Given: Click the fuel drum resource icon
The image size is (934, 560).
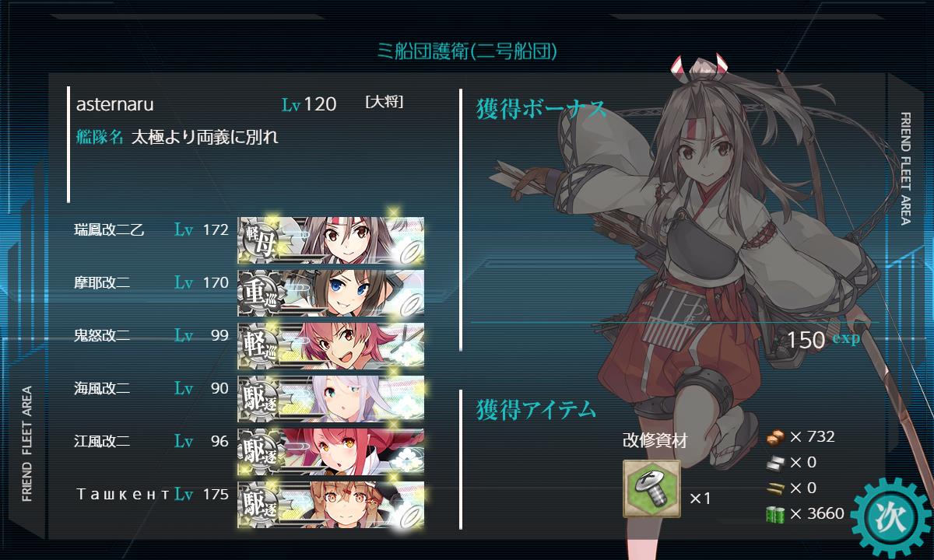Looking at the screenshot, I should (775, 513).
